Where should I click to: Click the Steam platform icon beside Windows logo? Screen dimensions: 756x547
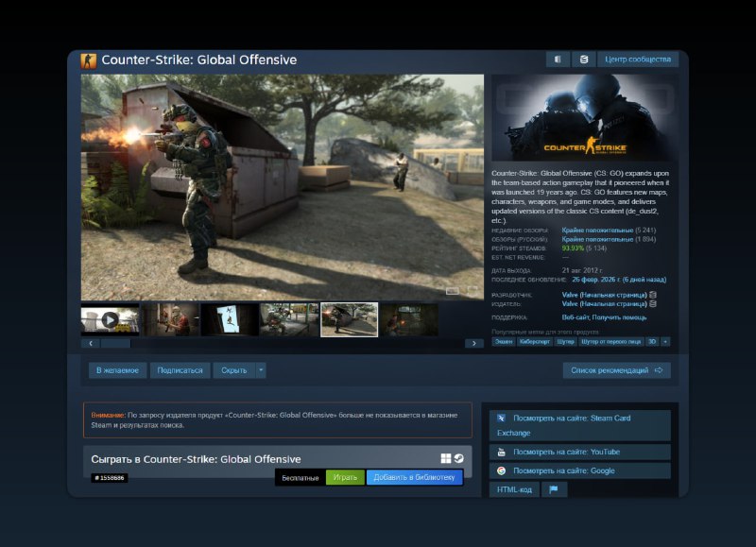459,458
